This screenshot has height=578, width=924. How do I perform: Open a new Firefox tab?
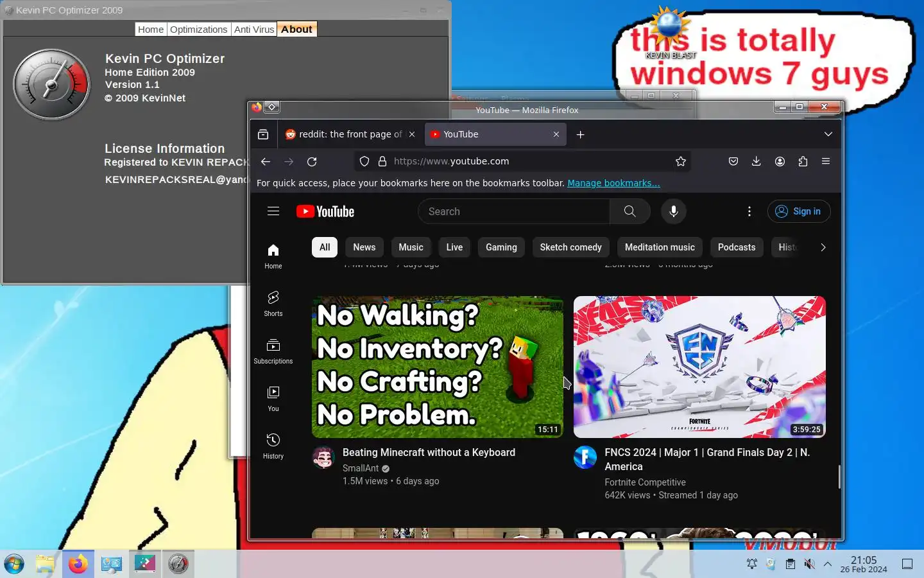coord(580,134)
